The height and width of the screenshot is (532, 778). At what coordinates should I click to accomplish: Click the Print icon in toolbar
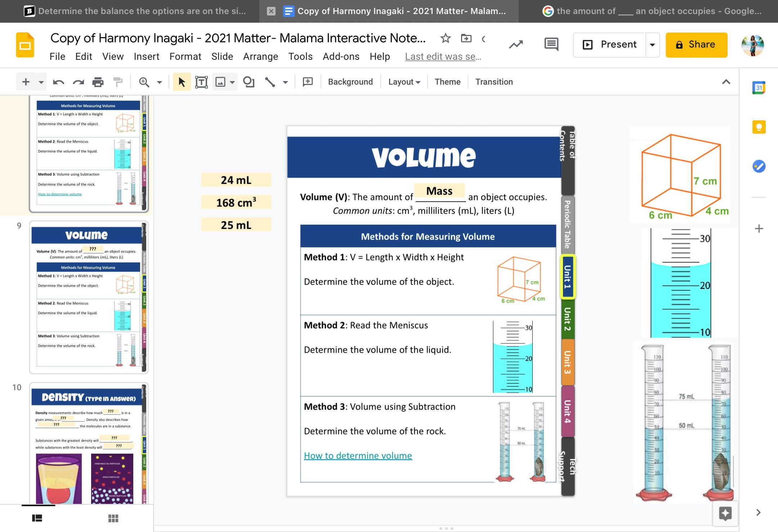point(98,82)
